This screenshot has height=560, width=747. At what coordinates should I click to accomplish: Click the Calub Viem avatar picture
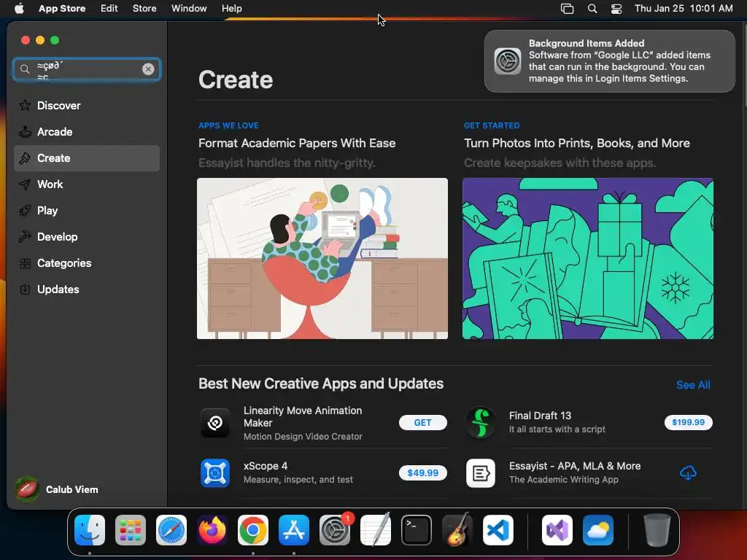[27, 489]
